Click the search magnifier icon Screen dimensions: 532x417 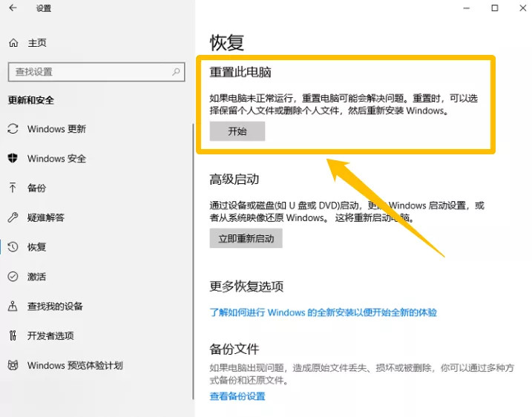(176, 71)
